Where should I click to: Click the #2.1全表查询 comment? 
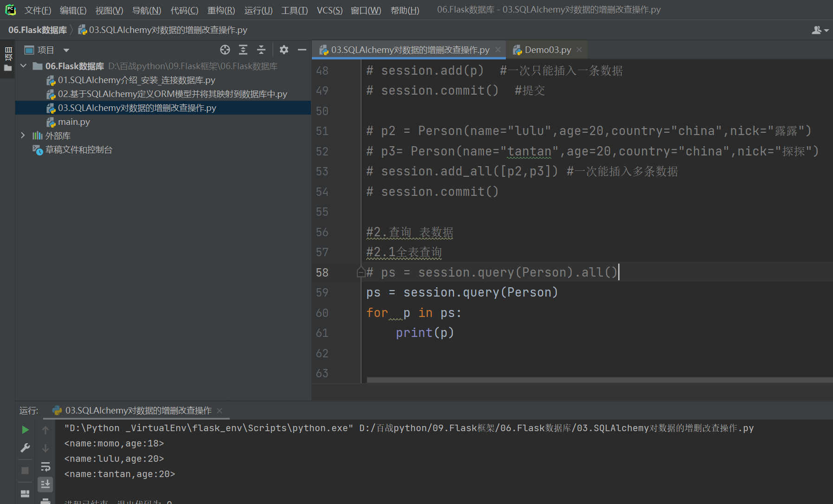[404, 252]
